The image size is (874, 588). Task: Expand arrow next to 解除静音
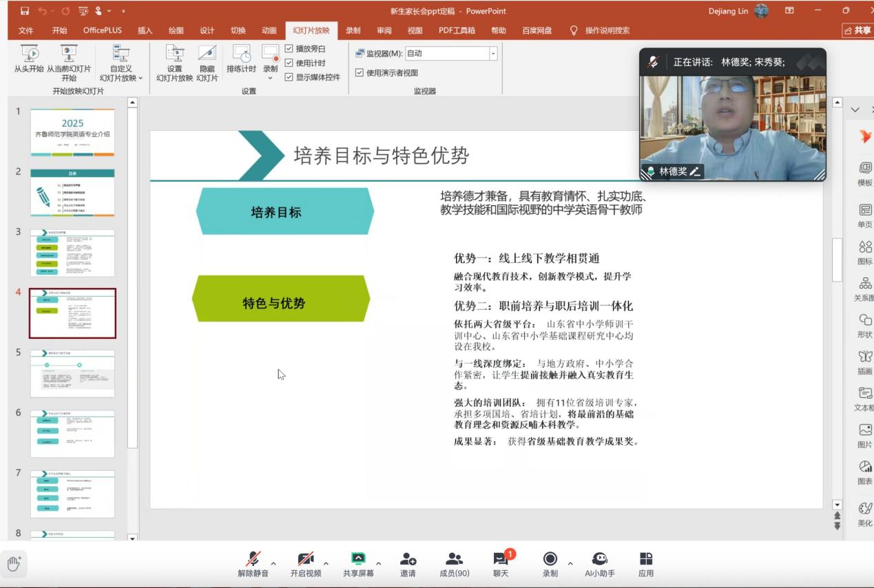tap(273, 564)
